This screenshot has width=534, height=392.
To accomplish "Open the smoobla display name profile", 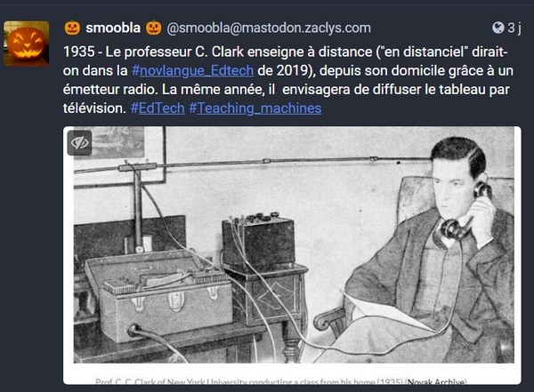I will [113, 28].
